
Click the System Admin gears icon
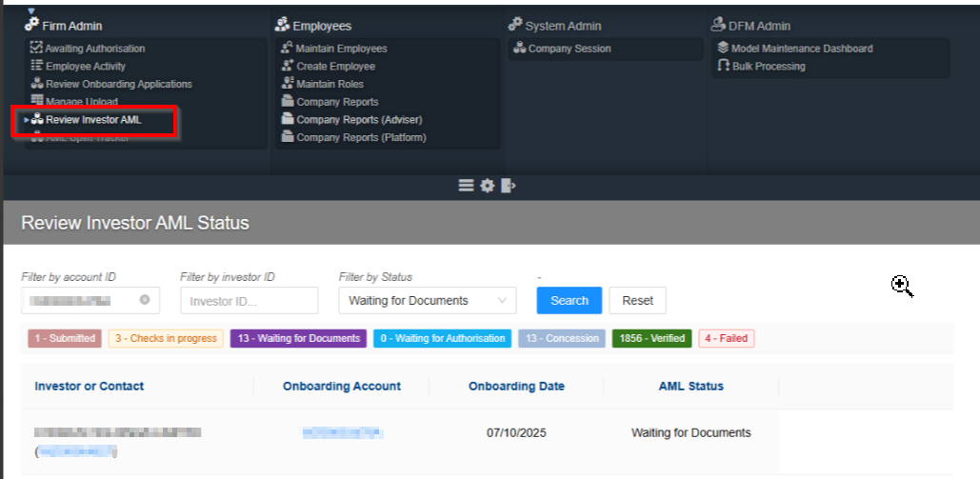coord(515,25)
